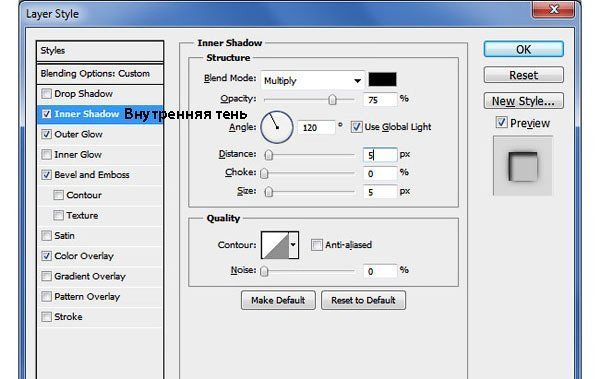The width and height of the screenshot is (600, 379).
Task: Click the Distance slider handle
Action: click(269, 155)
